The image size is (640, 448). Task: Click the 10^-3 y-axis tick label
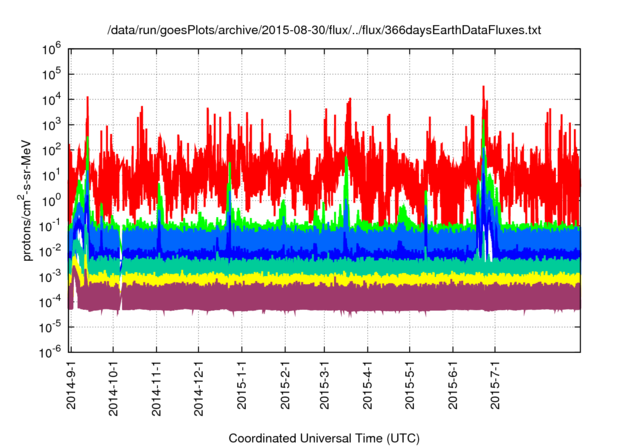coord(50,277)
